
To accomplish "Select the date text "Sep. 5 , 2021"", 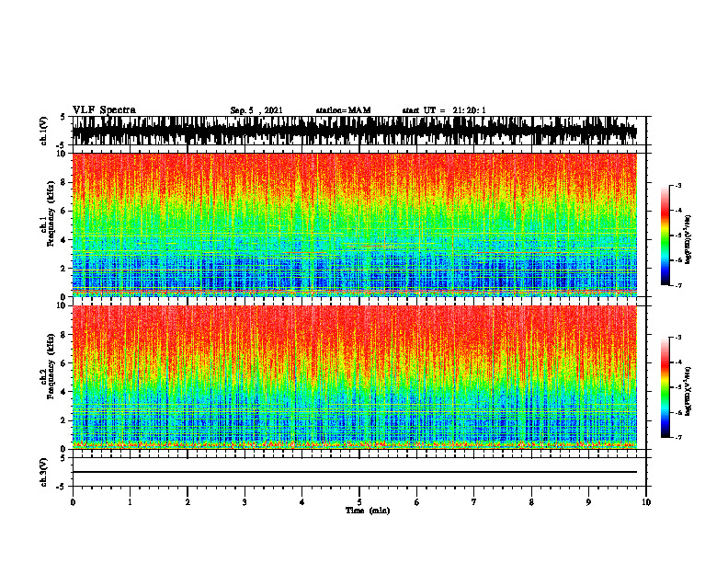I will (x=256, y=110).
